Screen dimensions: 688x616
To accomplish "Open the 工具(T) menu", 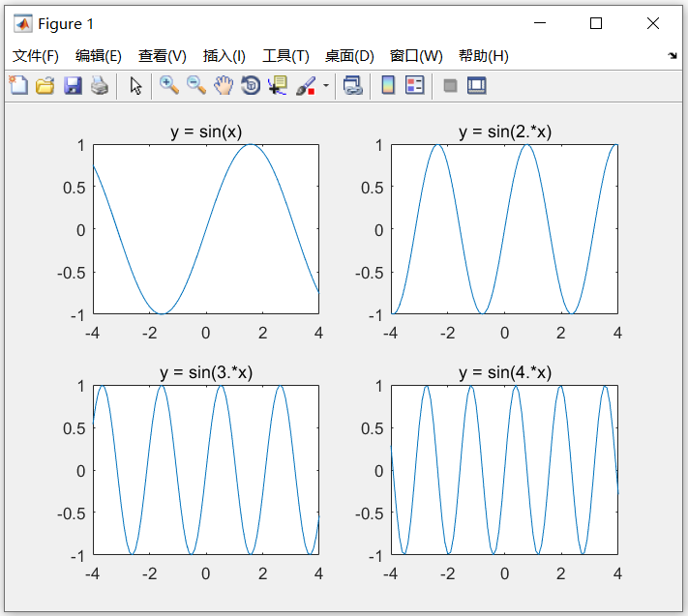I will click(285, 56).
